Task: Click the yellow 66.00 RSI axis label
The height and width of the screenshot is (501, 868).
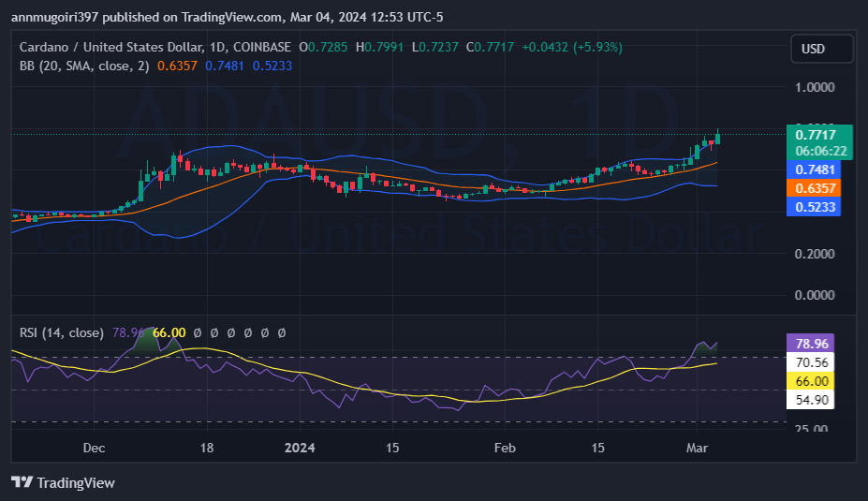Action: click(x=811, y=381)
